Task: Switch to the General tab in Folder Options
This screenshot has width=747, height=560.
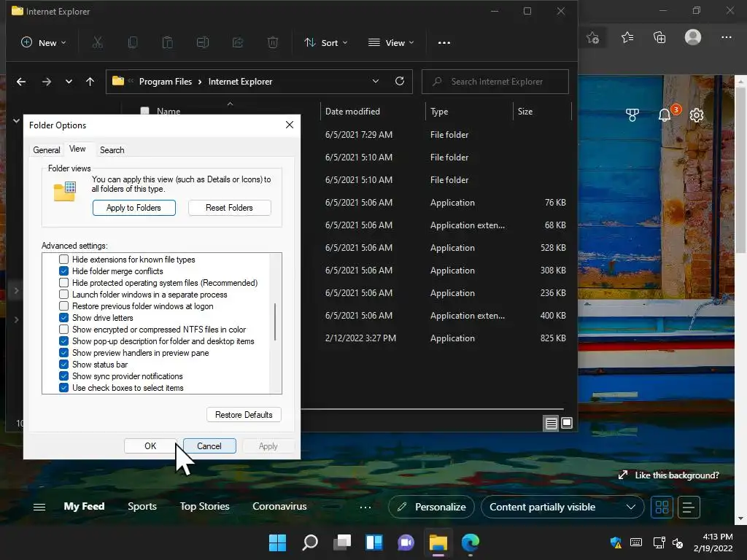Action: pos(46,150)
